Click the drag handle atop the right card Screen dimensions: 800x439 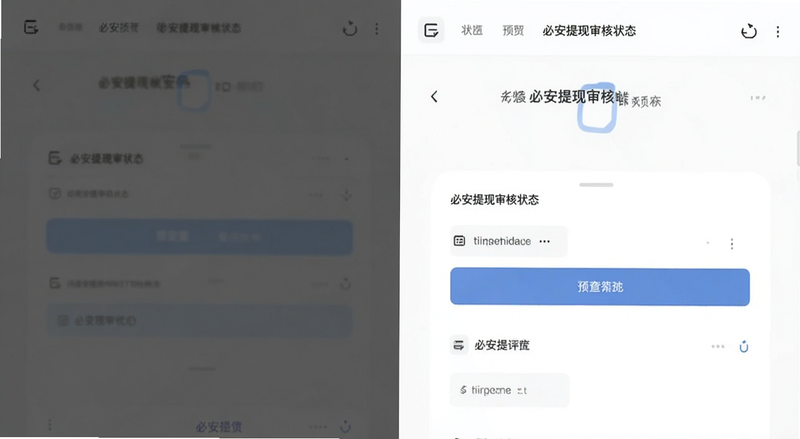(x=596, y=185)
